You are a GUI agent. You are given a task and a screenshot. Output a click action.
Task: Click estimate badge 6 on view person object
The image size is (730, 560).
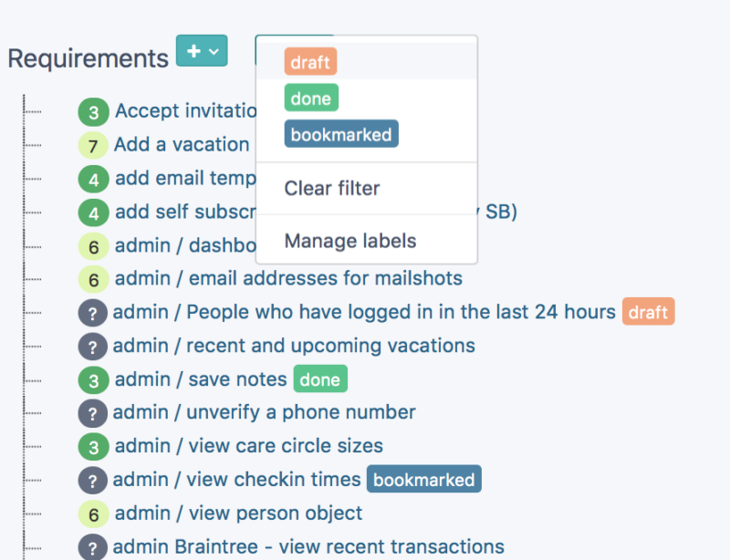coord(93,514)
